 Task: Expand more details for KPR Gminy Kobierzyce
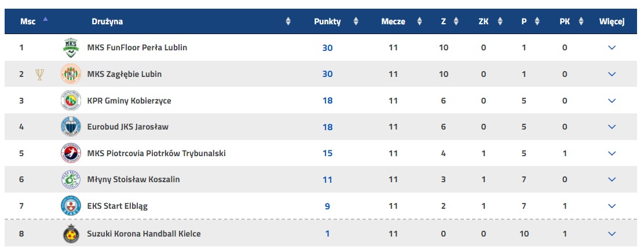point(612,101)
